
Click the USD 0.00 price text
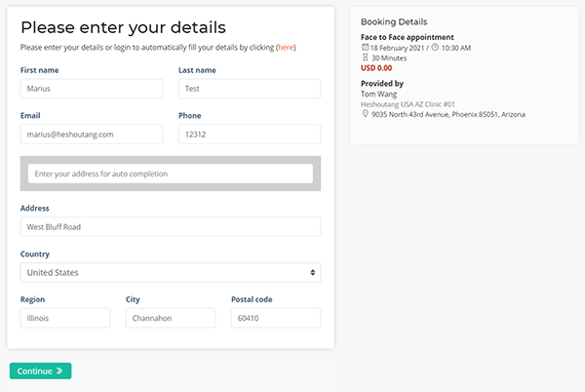pyautogui.click(x=376, y=68)
